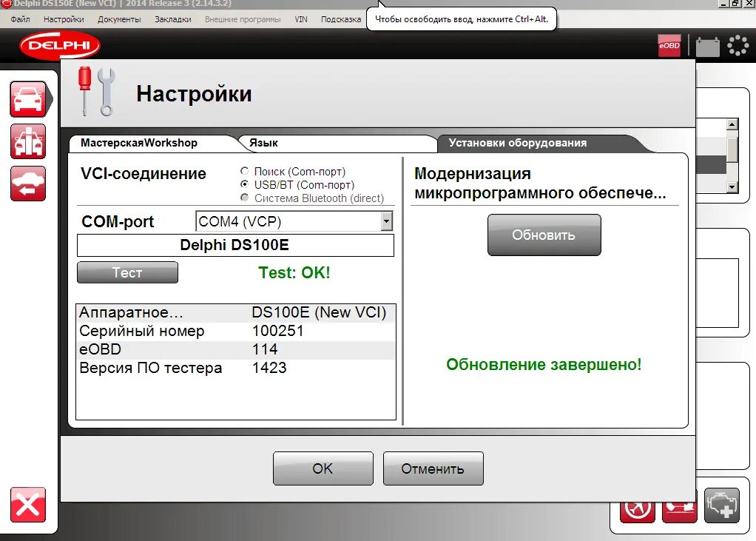This screenshot has width=756, height=541.
Task: Click the serial number value 100251
Action: pos(277,331)
